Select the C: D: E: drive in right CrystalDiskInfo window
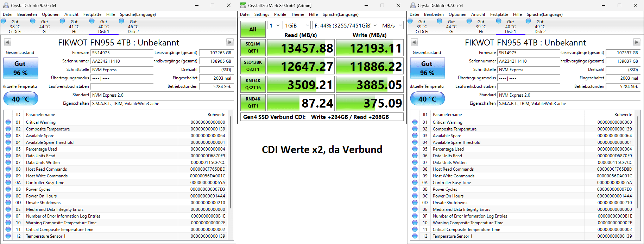The image size is (644, 244). coord(422,26)
